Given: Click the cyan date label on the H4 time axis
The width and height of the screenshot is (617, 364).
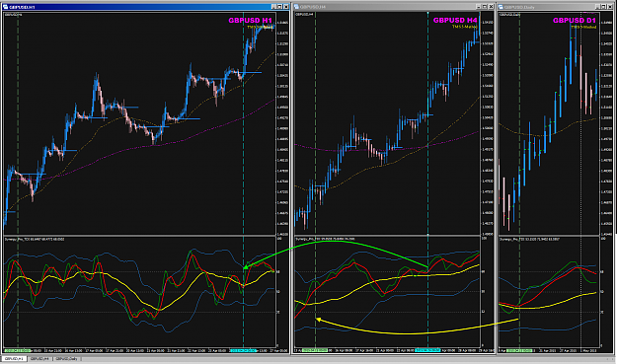Looking at the screenshot, I should click(x=427, y=350).
